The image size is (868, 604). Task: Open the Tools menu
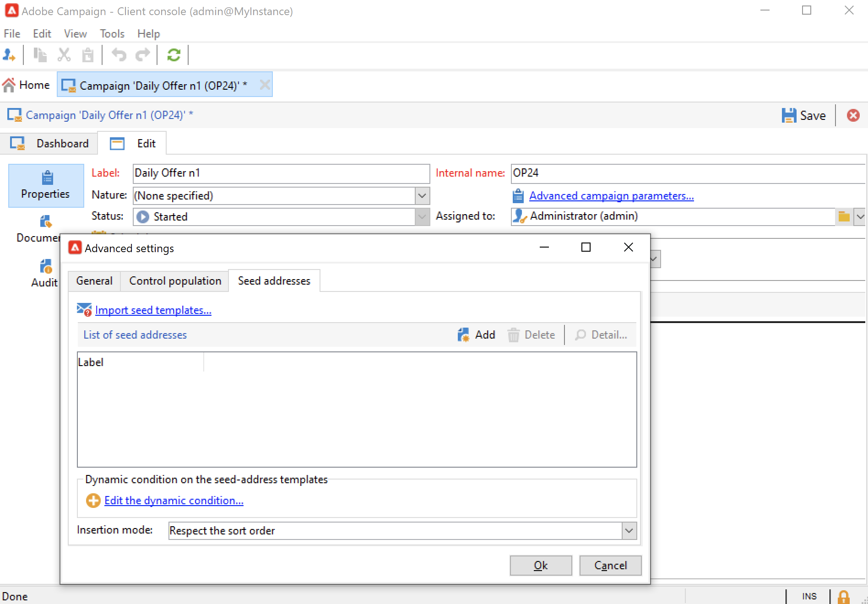click(x=112, y=34)
